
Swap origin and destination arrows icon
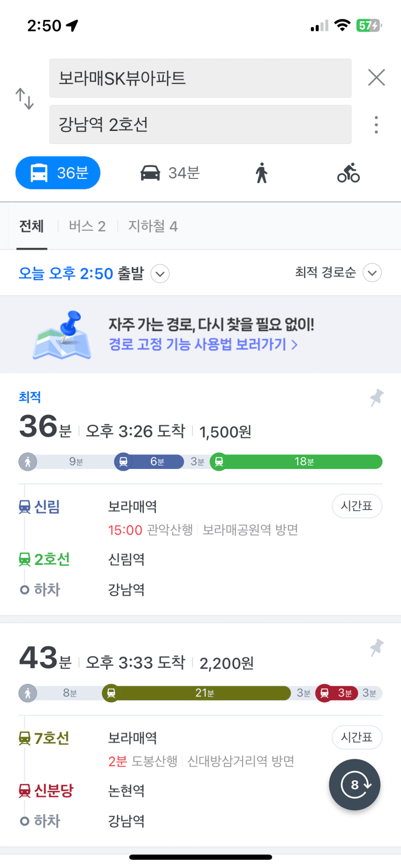pos(24,98)
